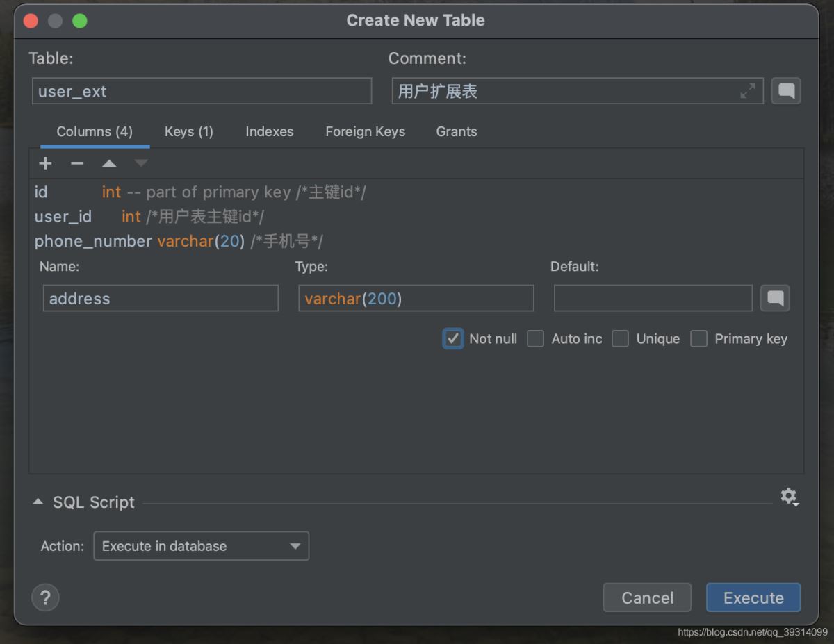Open column comment icon beside Default field
Image resolution: width=834 pixels, height=644 pixels.
click(775, 299)
